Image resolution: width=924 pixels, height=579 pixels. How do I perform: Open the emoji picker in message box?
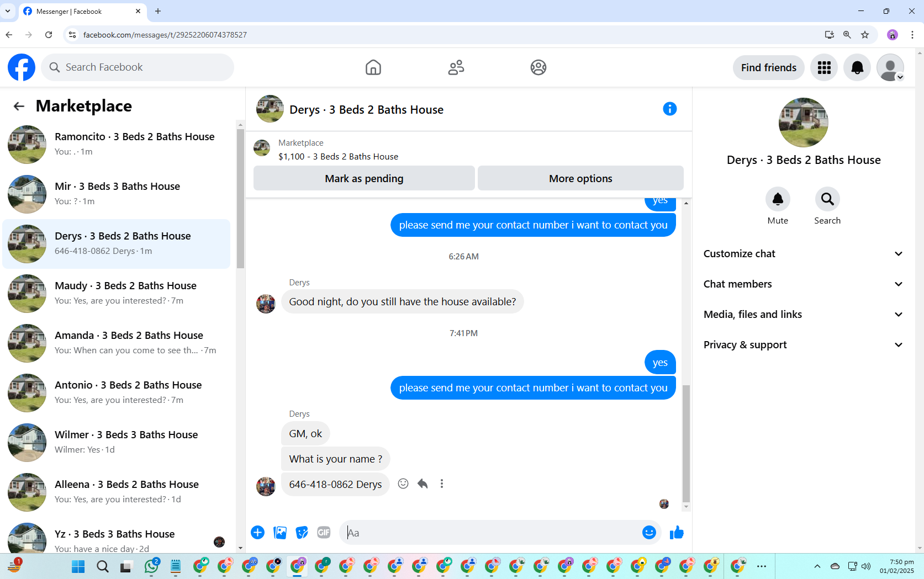coord(649,532)
